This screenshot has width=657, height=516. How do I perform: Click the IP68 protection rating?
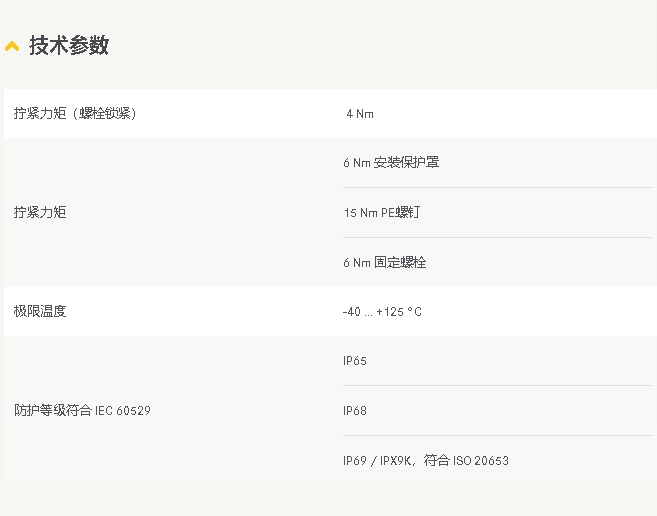pyautogui.click(x=354, y=411)
